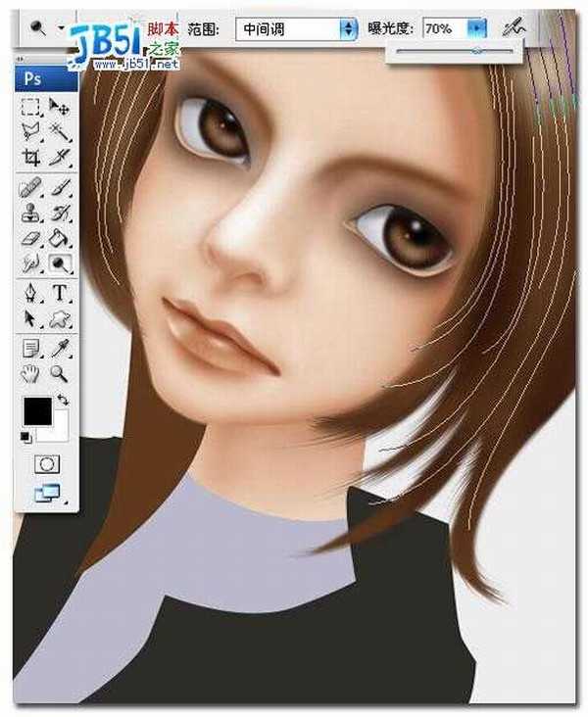Pick the Crop tool
This screenshot has height=717, width=588.
click(31, 158)
